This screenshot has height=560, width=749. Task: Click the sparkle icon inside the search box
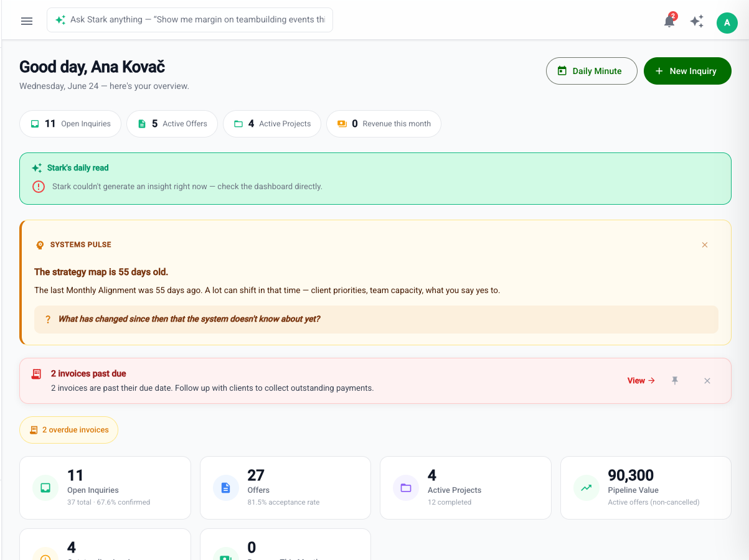pos(60,20)
